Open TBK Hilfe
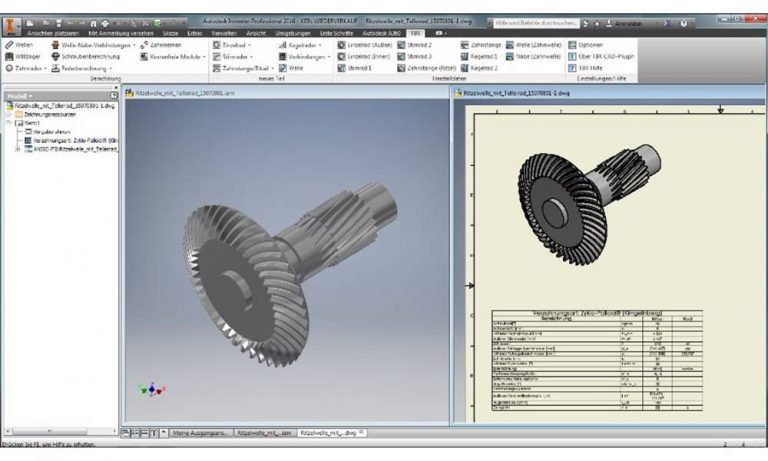The height and width of the screenshot is (461, 768). (x=585, y=68)
